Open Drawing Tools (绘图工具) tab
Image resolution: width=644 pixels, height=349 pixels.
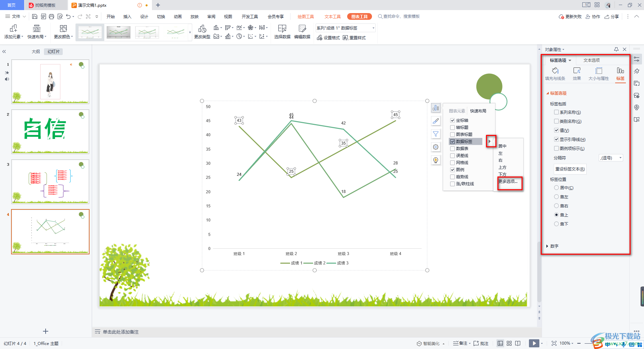click(x=306, y=16)
